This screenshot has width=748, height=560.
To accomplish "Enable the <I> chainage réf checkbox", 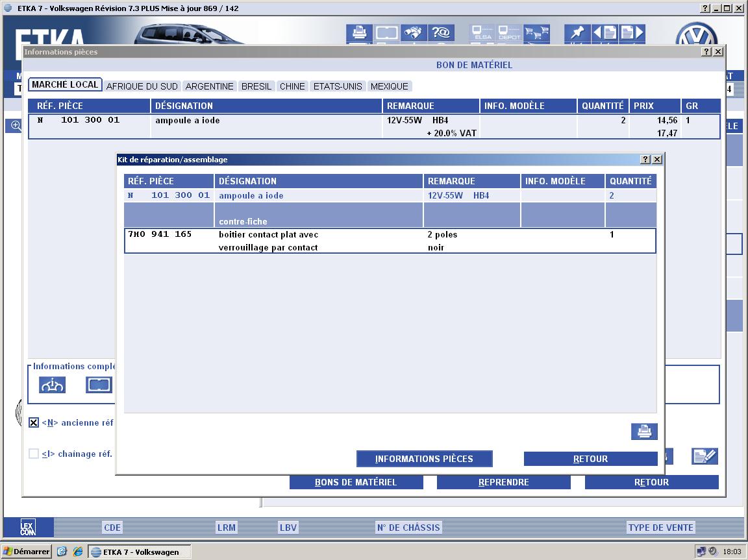I will [x=34, y=454].
